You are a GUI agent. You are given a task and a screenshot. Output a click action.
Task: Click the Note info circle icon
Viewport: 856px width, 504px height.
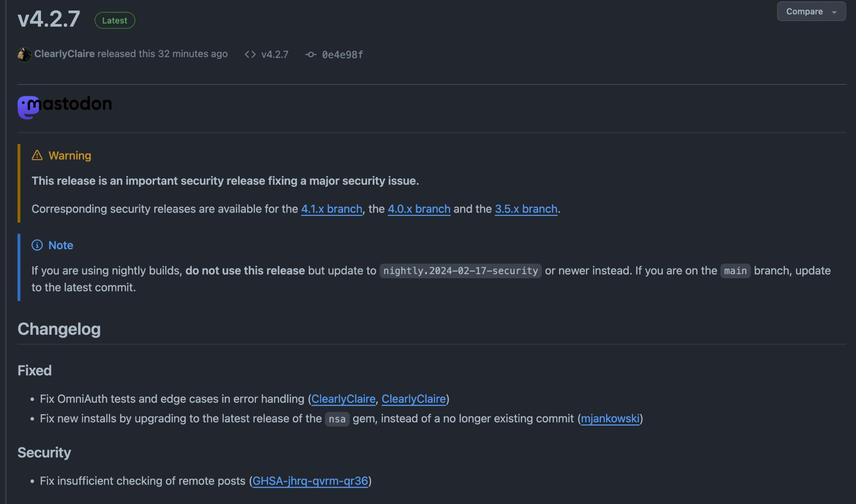coord(37,245)
